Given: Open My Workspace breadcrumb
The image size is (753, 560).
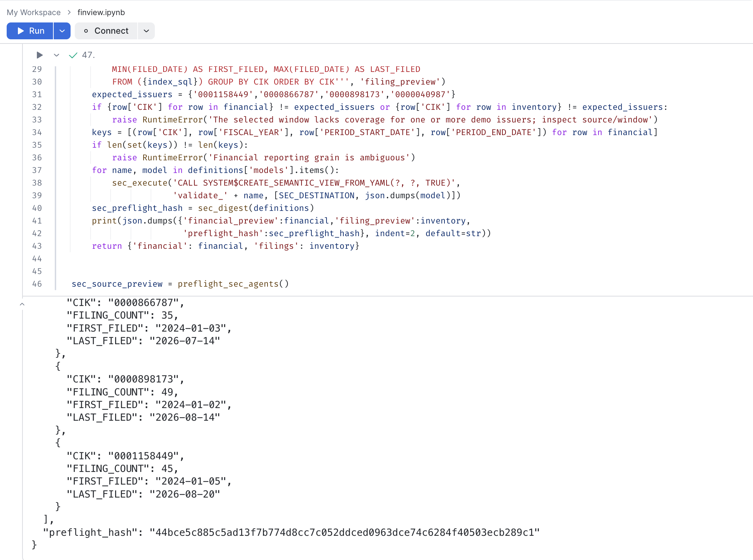Looking at the screenshot, I should 34,12.
